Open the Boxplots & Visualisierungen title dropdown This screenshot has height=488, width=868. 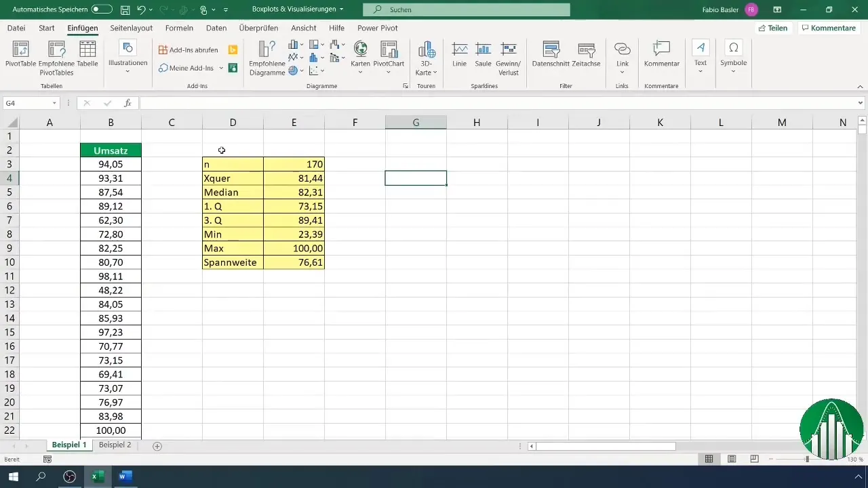coord(340,9)
